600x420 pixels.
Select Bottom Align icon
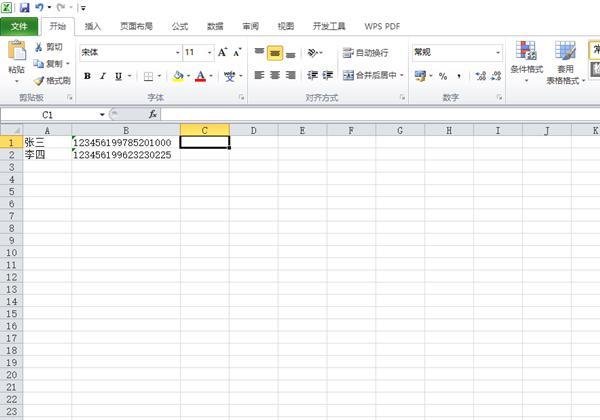(291, 53)
